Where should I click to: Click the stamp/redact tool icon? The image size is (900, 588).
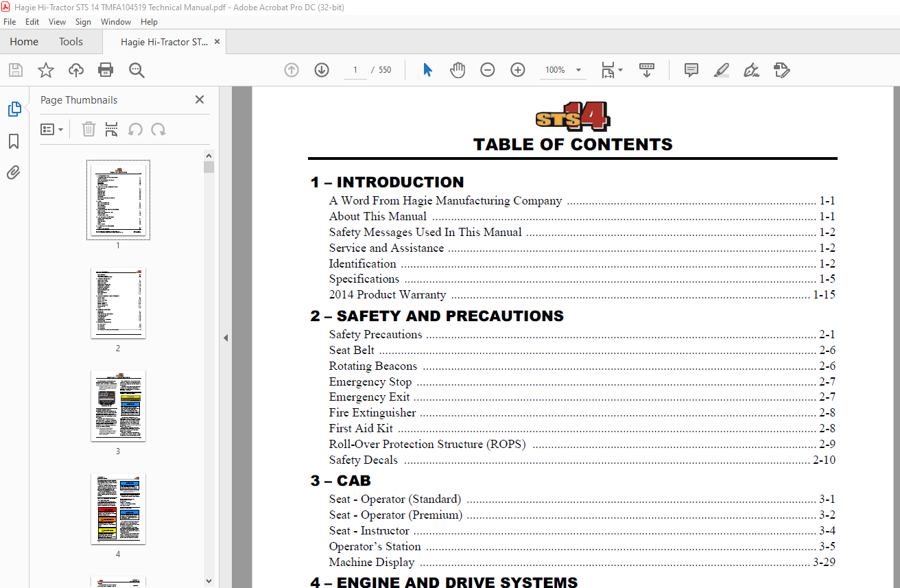[x=782, y=70]
